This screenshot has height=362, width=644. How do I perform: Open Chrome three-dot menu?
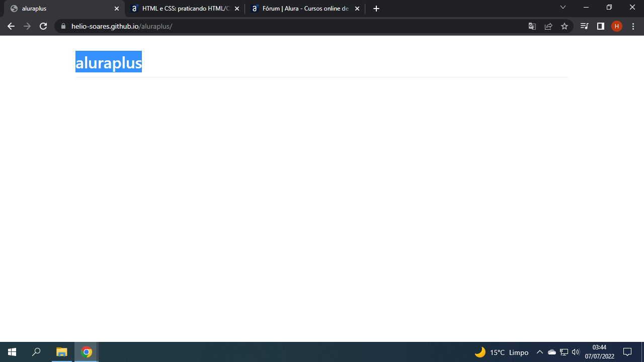(633, 26)
